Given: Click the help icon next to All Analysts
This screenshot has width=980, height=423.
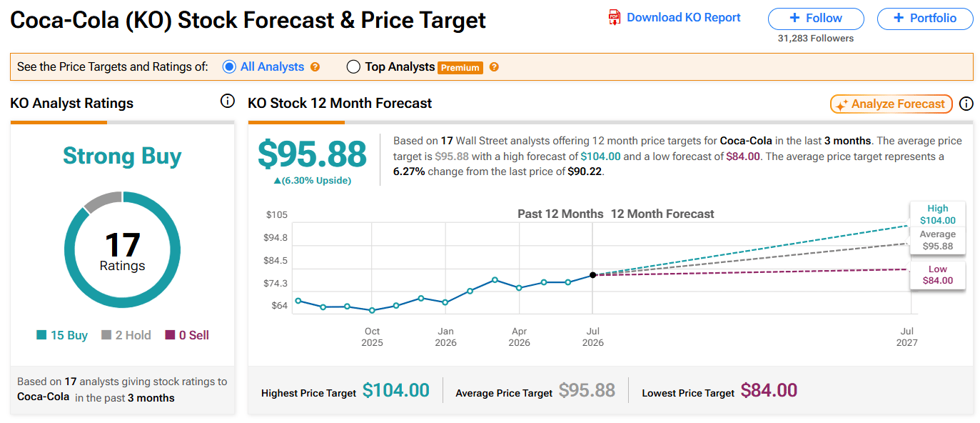Looking at the screenshot, I should point(315,66).
